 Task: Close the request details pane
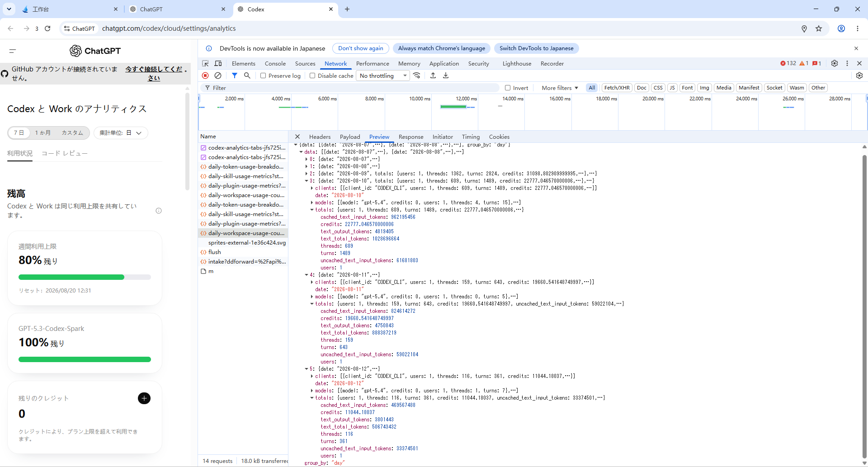coord(297,137)
